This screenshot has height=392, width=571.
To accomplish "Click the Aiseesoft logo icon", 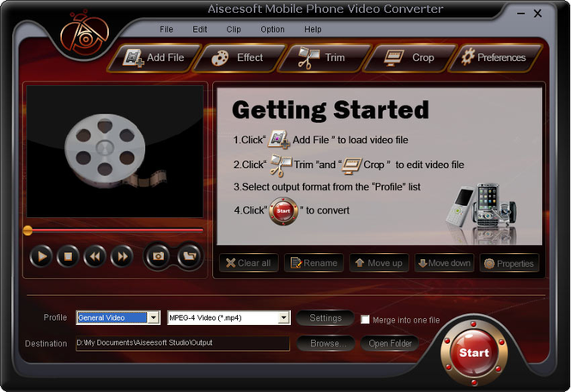I will click(x=84, y=34).
